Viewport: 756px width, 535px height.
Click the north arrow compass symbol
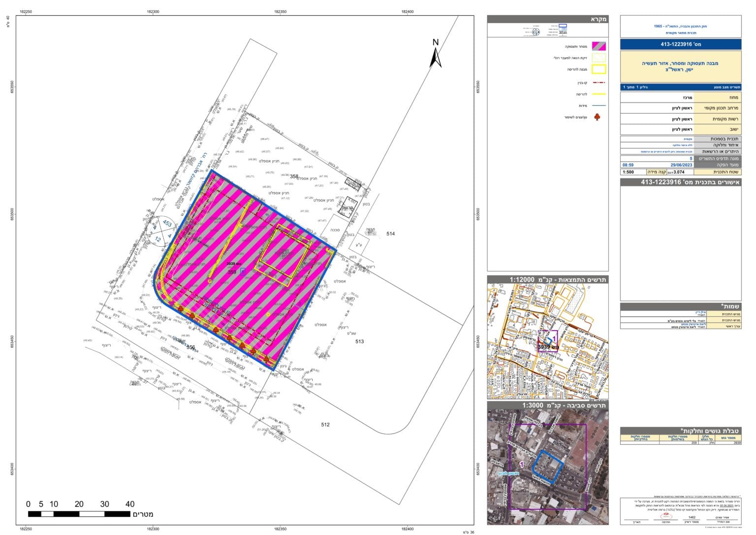(436, 53)
